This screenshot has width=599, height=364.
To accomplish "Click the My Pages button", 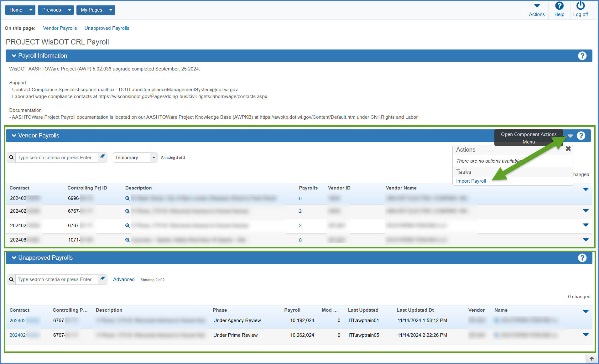I will 91,10.
